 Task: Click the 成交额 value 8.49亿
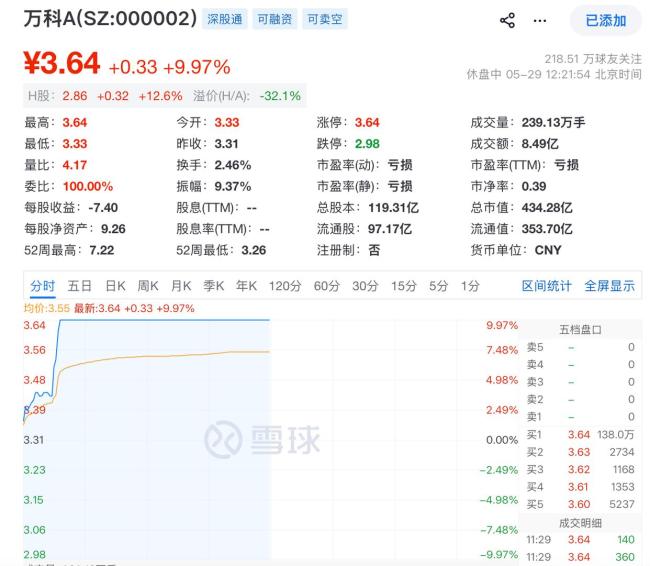(x=540, y=144)
